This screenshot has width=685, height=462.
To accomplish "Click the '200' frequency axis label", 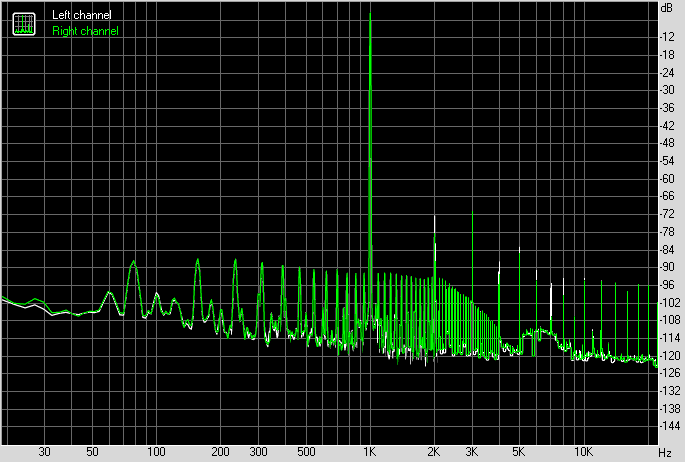I will 220,452.
